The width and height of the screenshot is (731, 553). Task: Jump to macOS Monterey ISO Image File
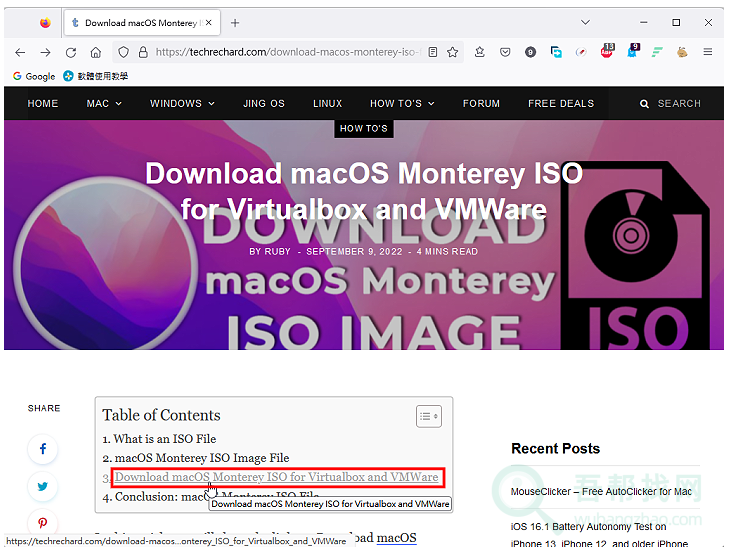(x=202, y=458)
